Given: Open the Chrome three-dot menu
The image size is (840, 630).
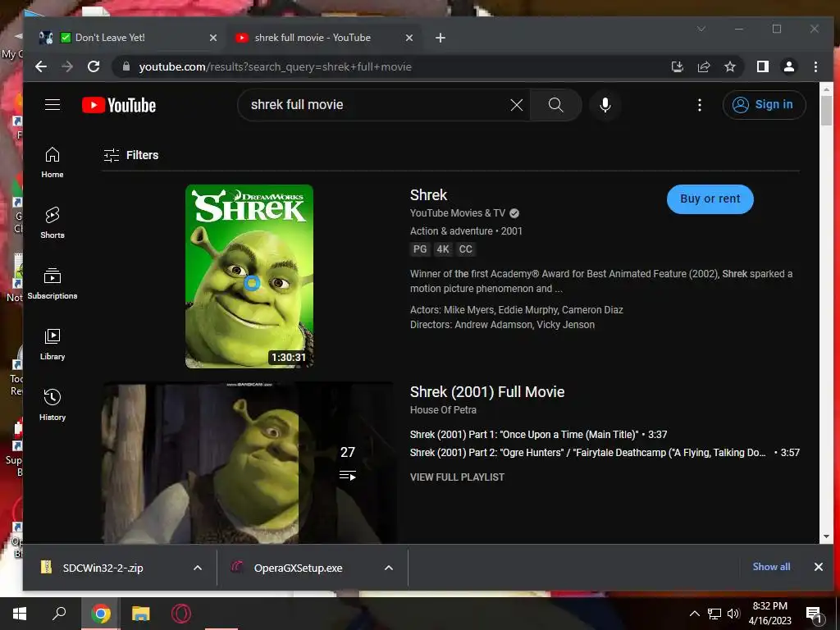Looking at the screenshot, I should [815, 67].
